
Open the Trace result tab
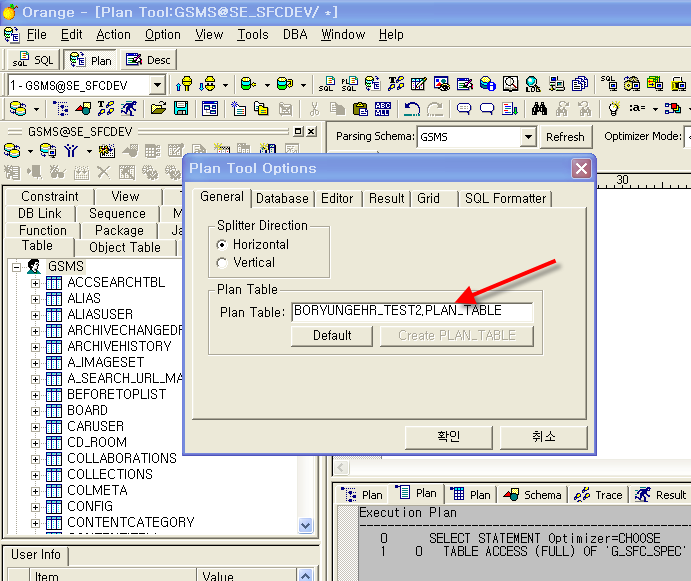pos(598,495)
